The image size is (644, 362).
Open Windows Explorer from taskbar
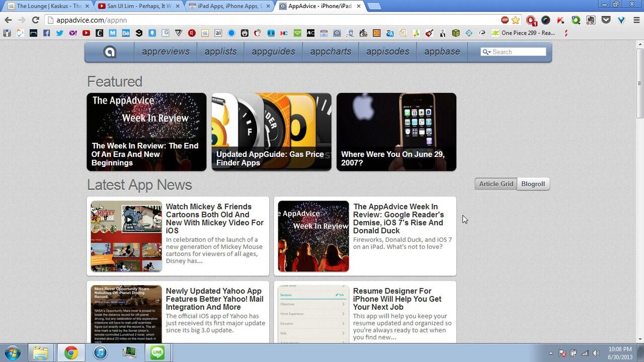[41, 352]
